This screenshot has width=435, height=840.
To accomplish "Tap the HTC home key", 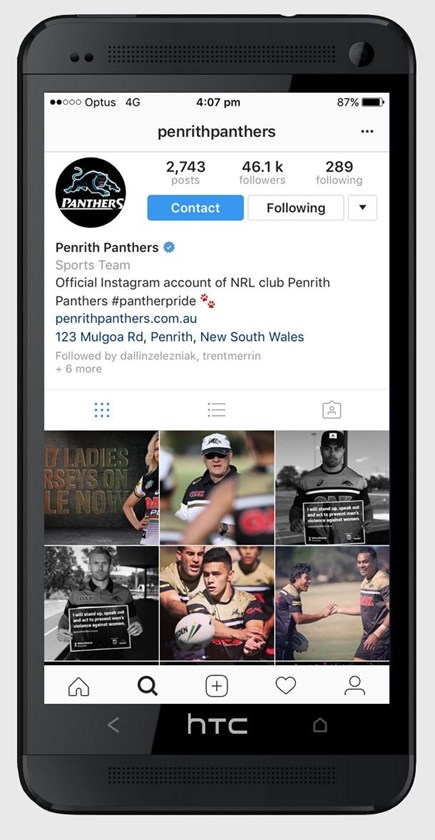I will [x=320, y=725].
